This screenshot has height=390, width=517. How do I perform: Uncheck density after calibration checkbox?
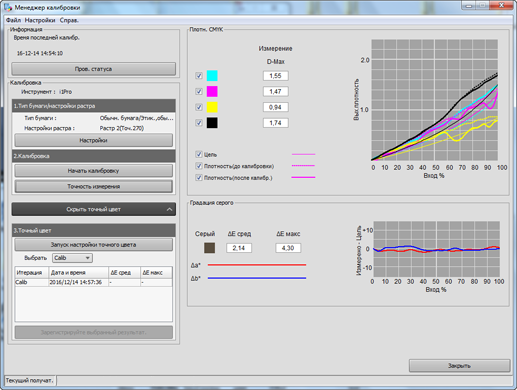199,178
